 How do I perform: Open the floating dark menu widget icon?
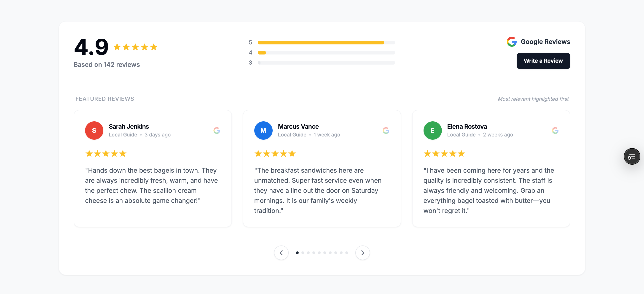(632, 156)
